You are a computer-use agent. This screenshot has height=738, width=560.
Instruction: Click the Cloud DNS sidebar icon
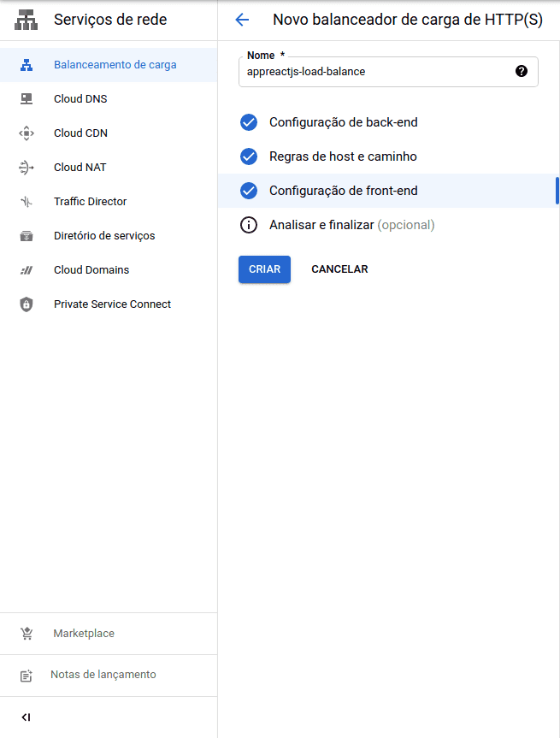click(x=27, y=99)
